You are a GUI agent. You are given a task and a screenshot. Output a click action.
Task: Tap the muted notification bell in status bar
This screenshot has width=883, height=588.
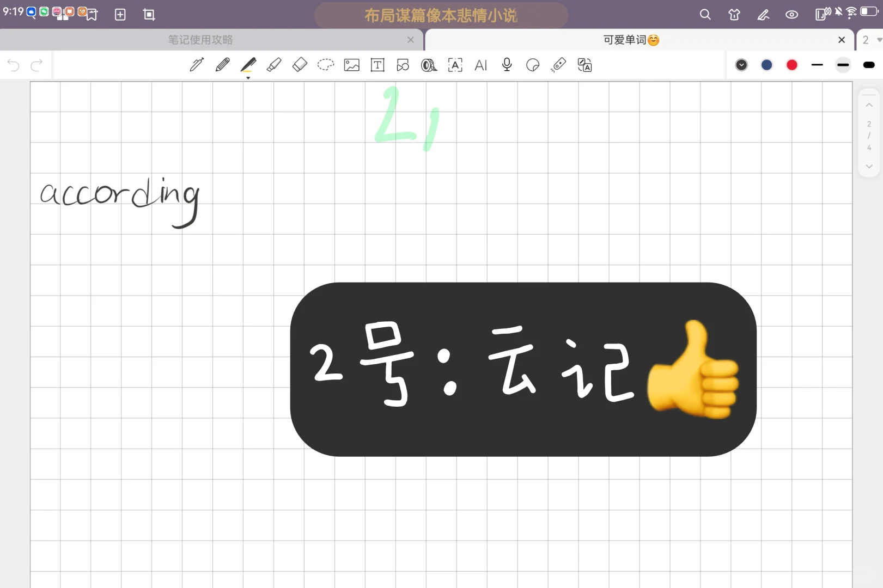[838, 11]
